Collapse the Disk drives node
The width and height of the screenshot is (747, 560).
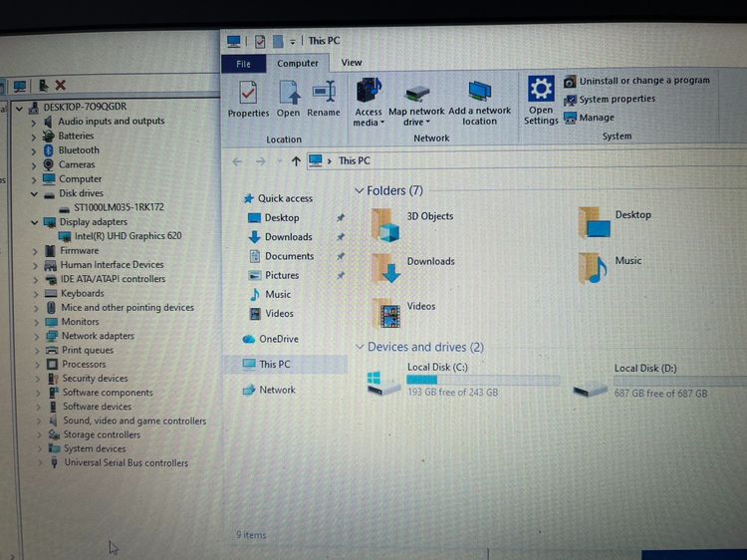[34, 194]
